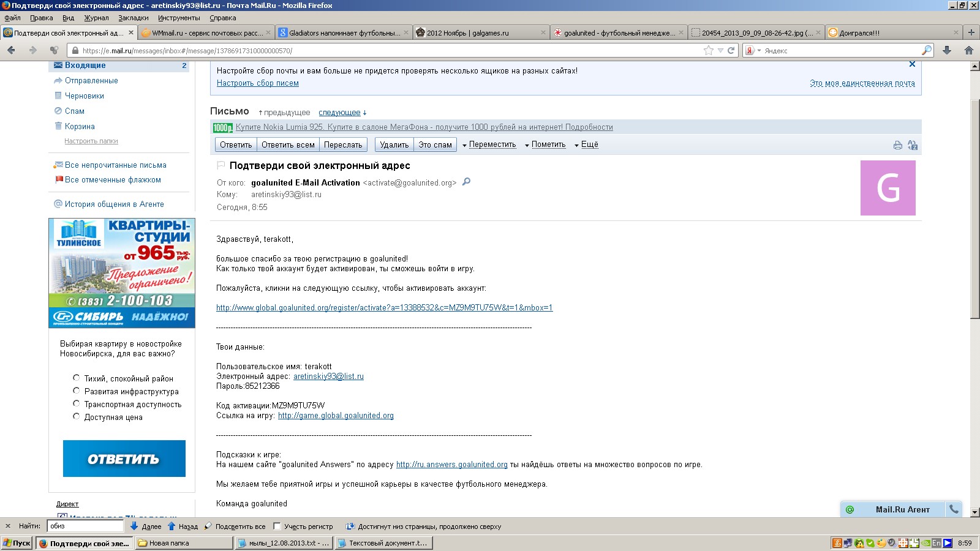This screenshot has height=551, width=980.
Task: Open мылы_12.08.2013.txt taskbar item
Action: [x=284, y=543]
